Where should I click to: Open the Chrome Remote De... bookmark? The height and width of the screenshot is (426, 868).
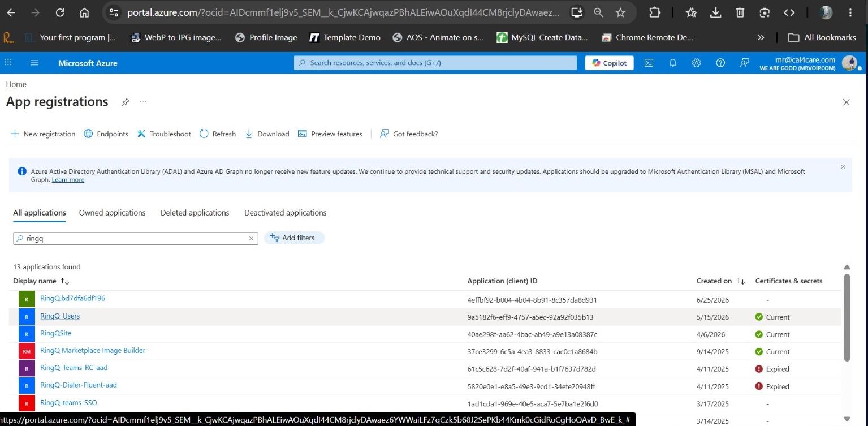647,37
